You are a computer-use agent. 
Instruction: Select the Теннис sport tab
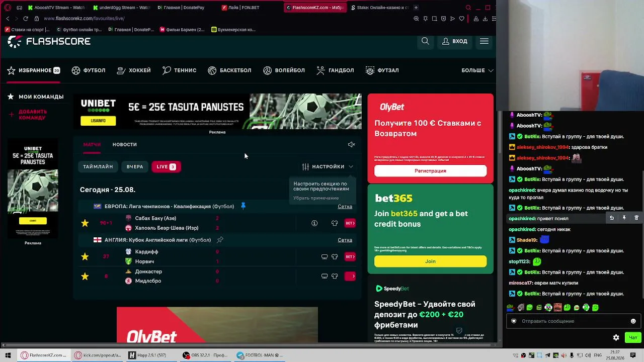179,70
